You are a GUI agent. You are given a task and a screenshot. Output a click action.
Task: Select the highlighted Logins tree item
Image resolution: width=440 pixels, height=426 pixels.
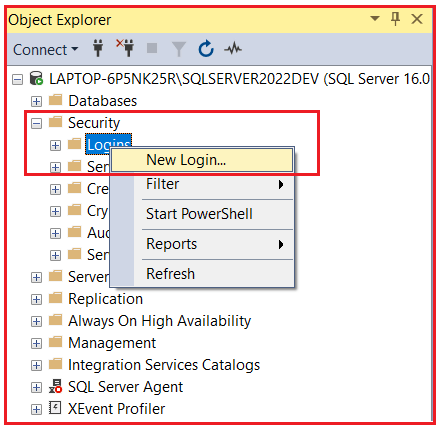tap(109, 144)
